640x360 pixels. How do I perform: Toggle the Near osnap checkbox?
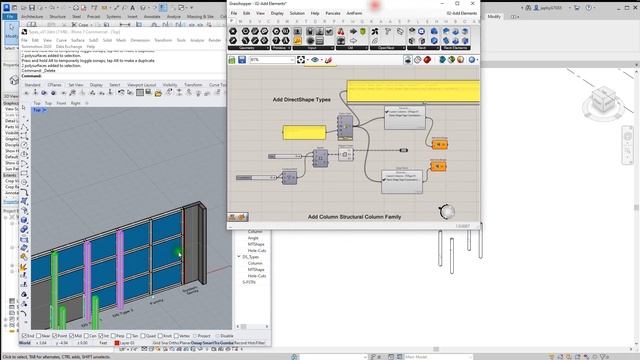38,336
